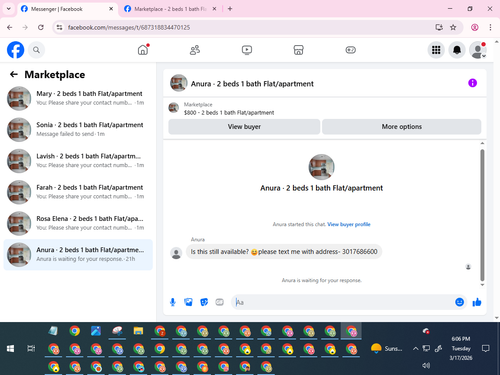Open Farah's 2 beds 1 bath conversation
Screen dimensions: 500x375
click(78, 192)
